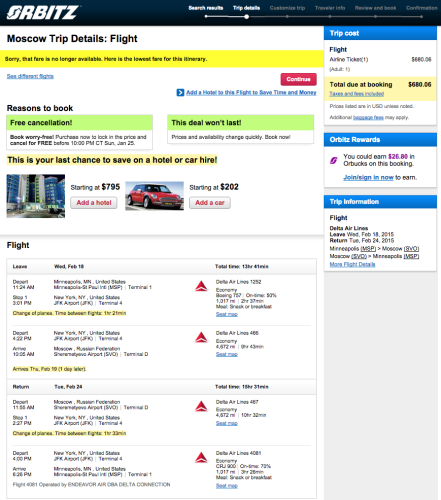The width and height of the screenshot is (441, 500).
Task: Open the red Mini car thumbnail
Action: 154,196
